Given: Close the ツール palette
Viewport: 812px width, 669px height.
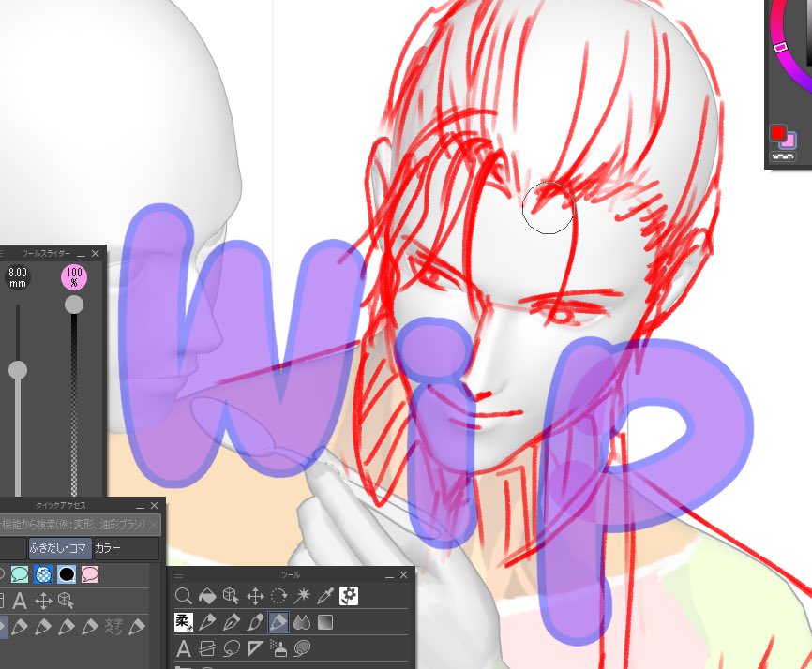Looking at the screenshot, I should coord(403,574).
